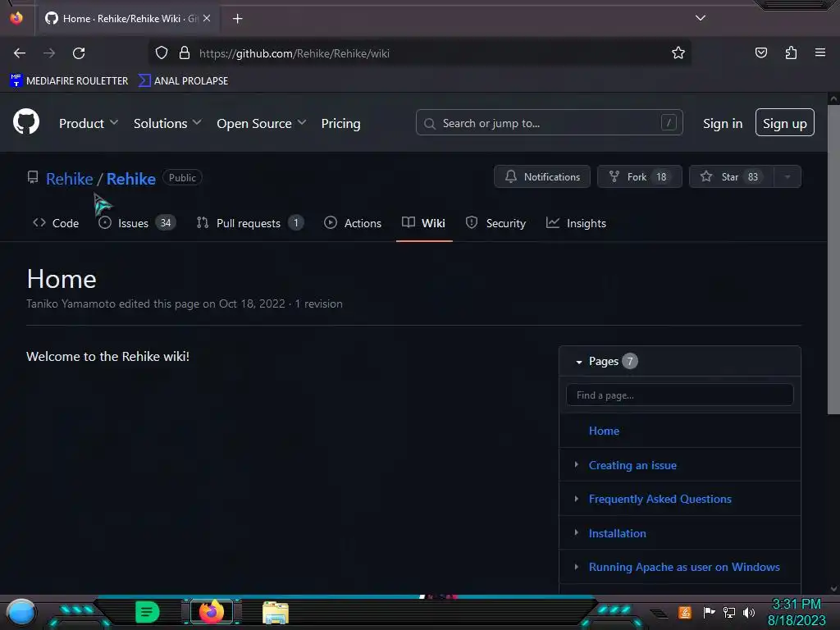Click the network tray icon
The width and height of the screenshot is (840, 630).
click(729, 612)
